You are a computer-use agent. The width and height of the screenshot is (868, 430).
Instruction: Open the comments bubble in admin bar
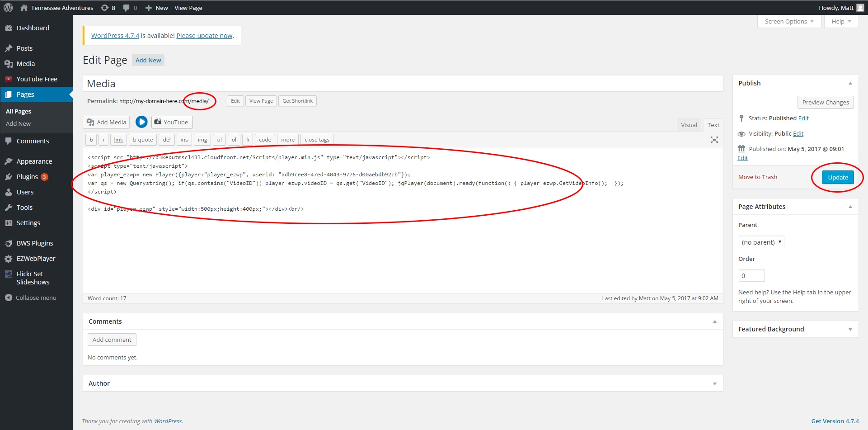click(x=130, y=8)
